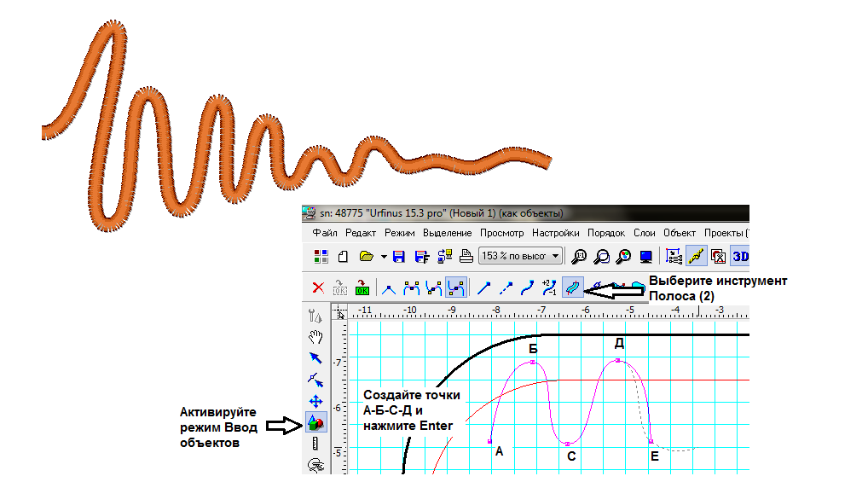868x482 pixels.
Task: Select the solid straight line tool
Action: [483, 288]
